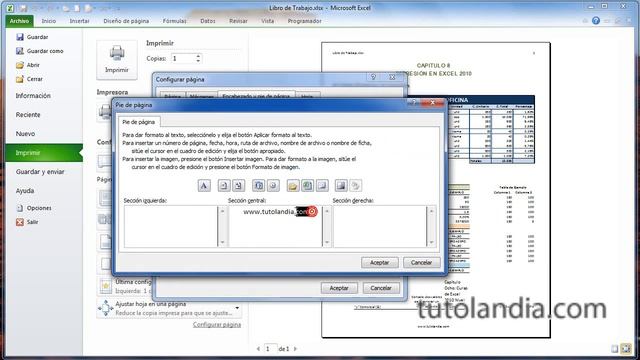Open help in Configurar página dialog
640x360 pixels.
(x=373, y=77)
